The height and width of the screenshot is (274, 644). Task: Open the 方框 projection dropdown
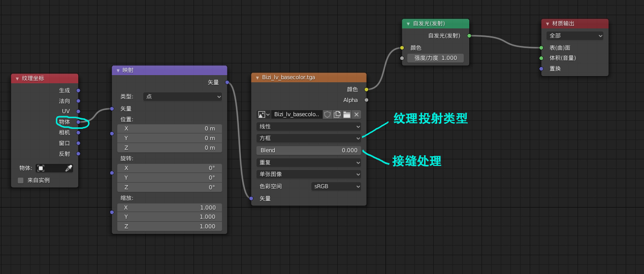point(309,138)
